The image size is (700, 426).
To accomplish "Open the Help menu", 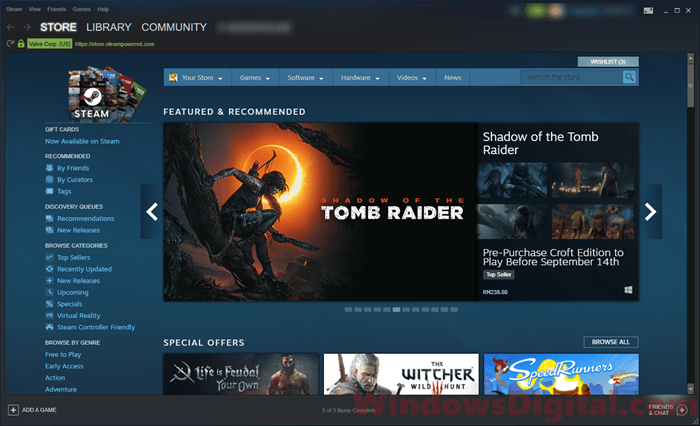I will coord(103,9).
